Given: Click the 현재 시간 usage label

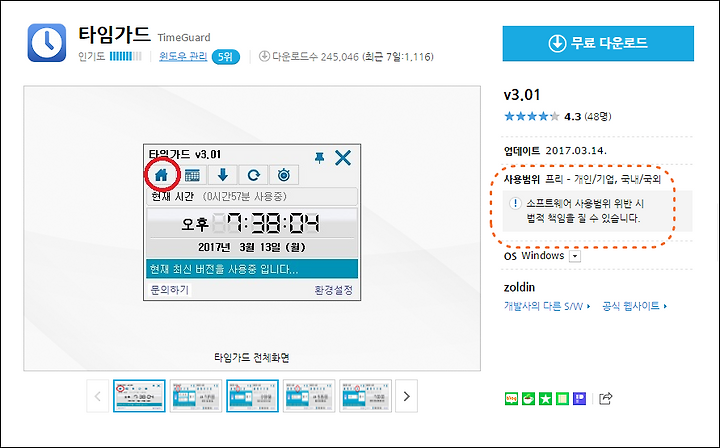Looking at the screenshot, I should click(x=252, y=197).
